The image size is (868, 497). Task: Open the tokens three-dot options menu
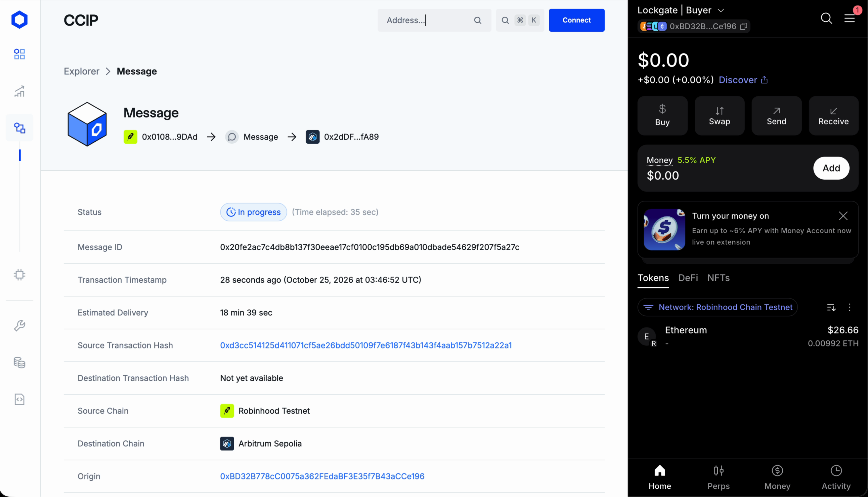pos(849,308)
